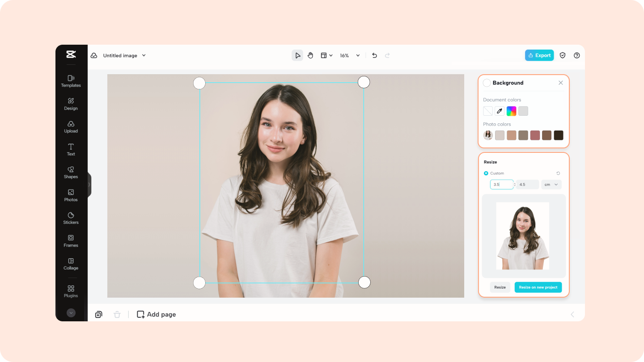Click the Export button

(539, 55)
